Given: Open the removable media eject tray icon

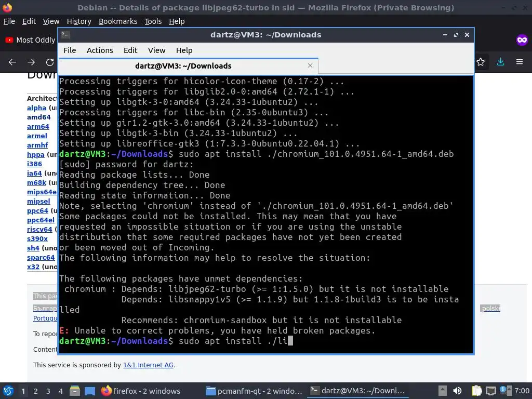Looking at the screenshot, I should [x=442, y=391].
